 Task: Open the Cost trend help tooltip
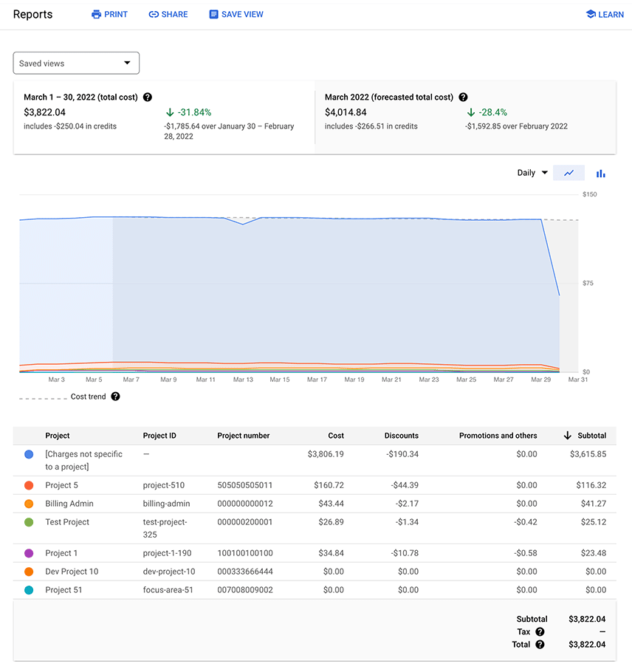click(115, 397)
